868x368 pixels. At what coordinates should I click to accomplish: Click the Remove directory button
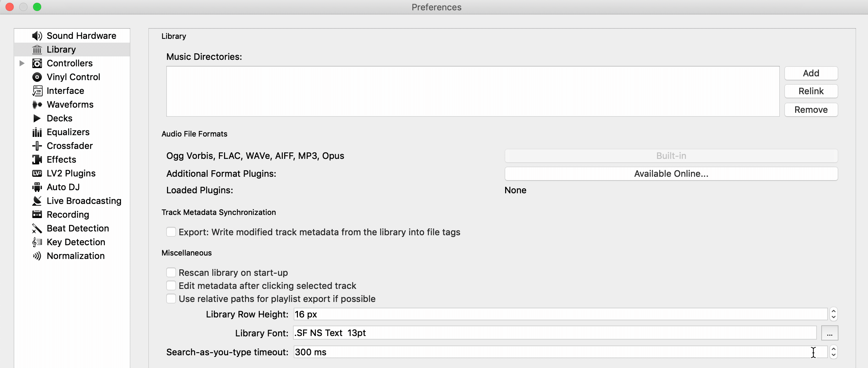point(811,110)
